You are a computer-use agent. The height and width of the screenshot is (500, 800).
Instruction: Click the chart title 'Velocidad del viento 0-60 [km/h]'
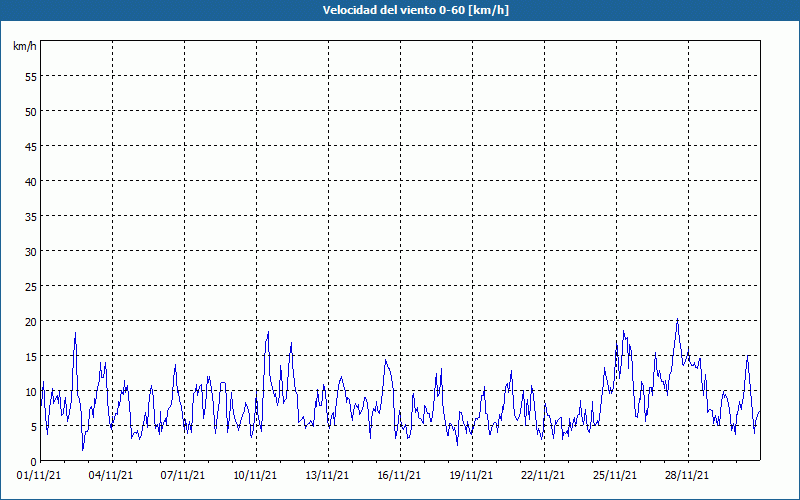[x=415, y=10]
